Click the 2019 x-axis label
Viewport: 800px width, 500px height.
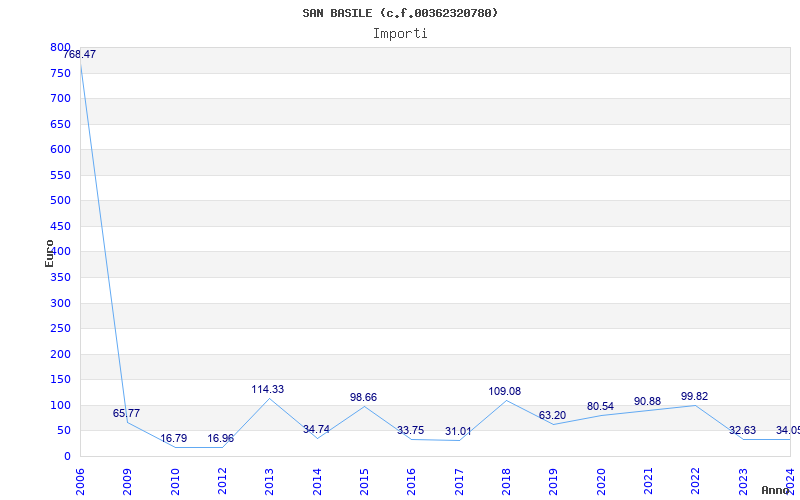[554, 481]
